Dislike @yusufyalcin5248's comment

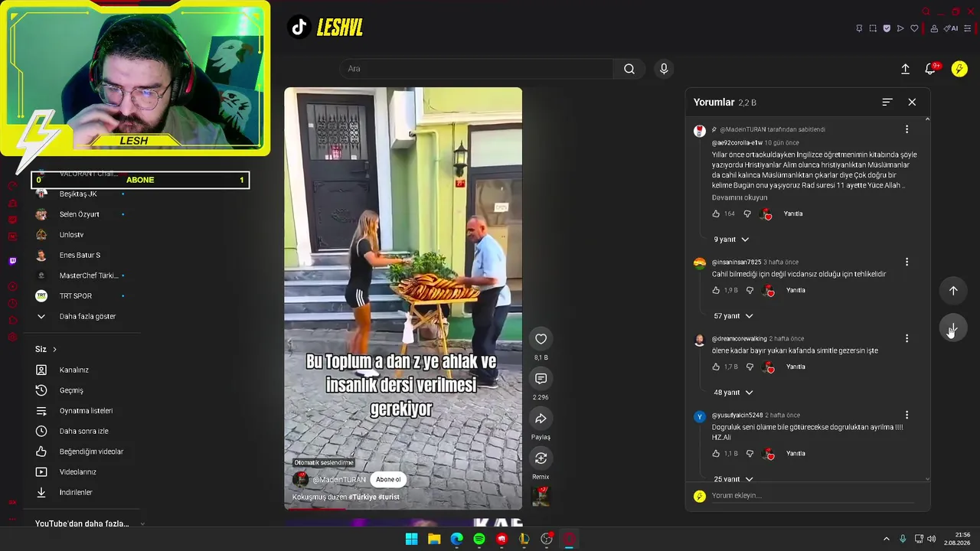pos(750,454)
